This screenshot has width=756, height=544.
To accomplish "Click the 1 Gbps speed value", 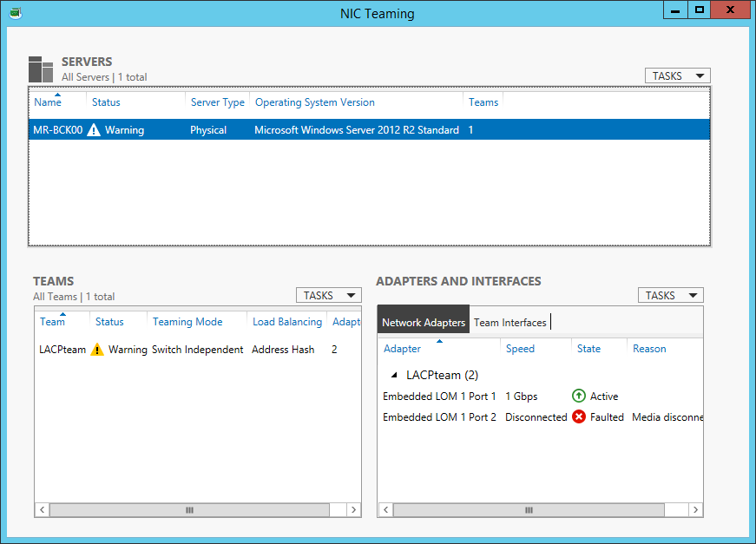I will pos(521,397).
